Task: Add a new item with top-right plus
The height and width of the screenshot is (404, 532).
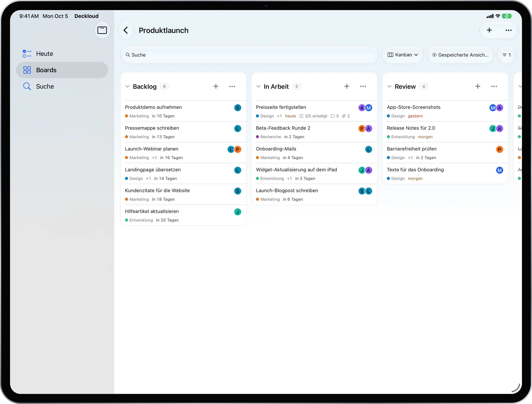Action: (x=489, y=30)
